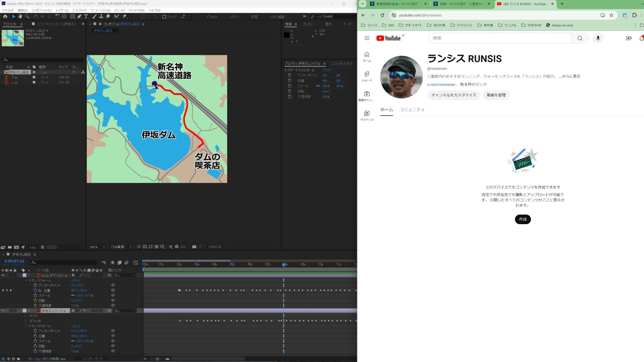The width and height of the screenshot is (644, 362).
Task: Toggle visibility of あんしアイコン layer
Action: point(3,275)
